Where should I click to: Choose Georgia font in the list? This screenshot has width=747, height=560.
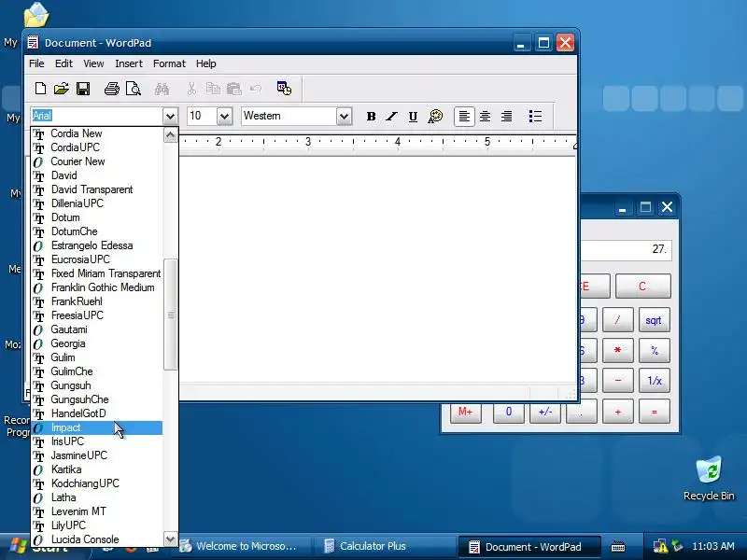pos(97,343)
